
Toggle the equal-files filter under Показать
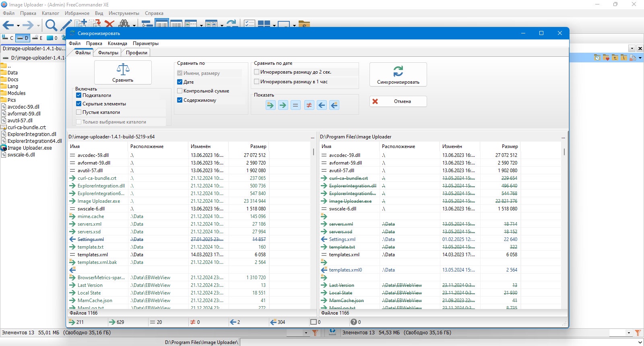[296, 105]
